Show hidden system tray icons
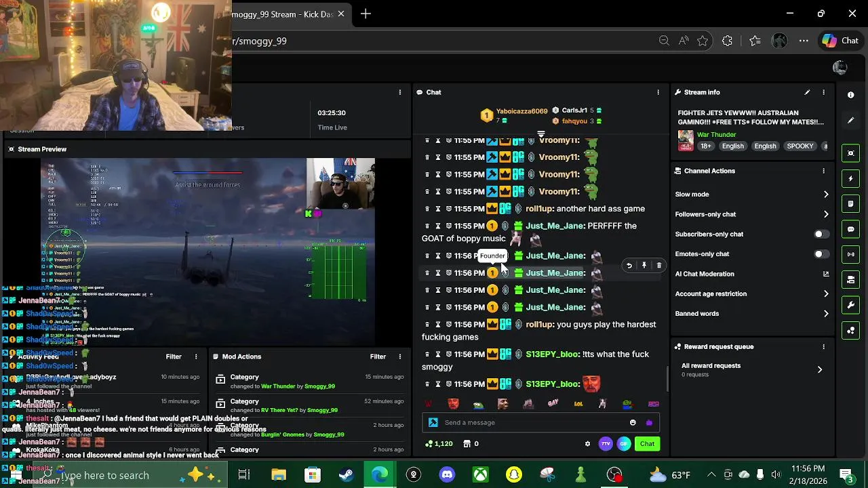Image resolution: width=868 pixels, height=488 pixels. pos(711,475)
